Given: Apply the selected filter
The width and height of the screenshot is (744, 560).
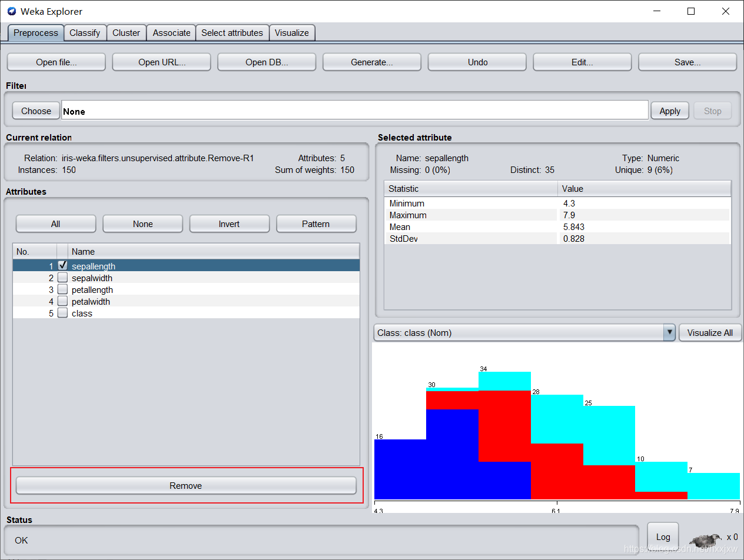Looking at the screenshot, I should (670, 111).
